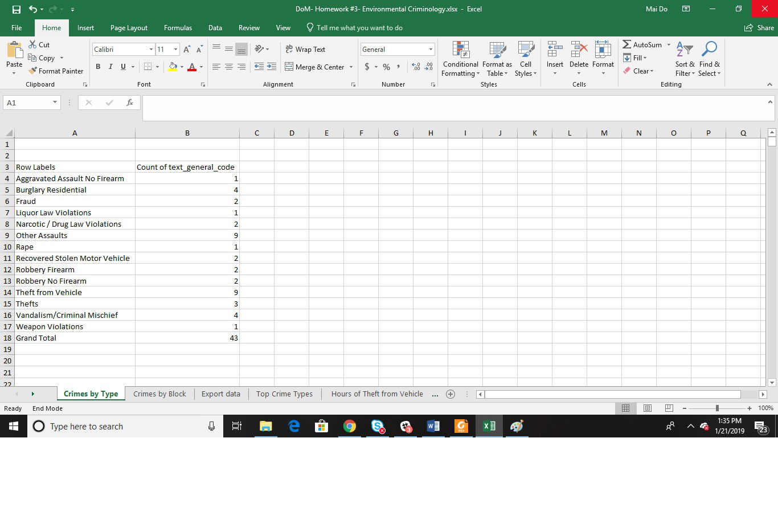Toggle Merge & Center
The height and width of the screenshot is (532, 778).
tap(315, 67)
